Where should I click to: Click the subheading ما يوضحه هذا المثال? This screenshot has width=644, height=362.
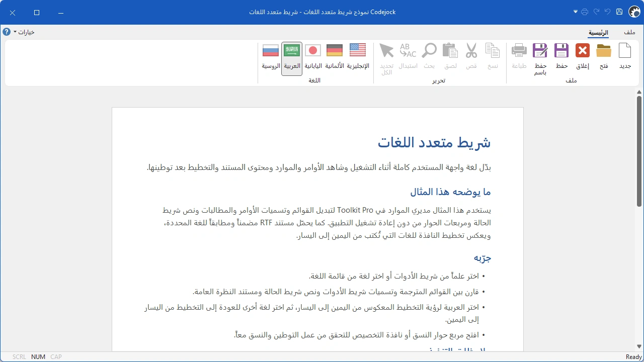450,192
